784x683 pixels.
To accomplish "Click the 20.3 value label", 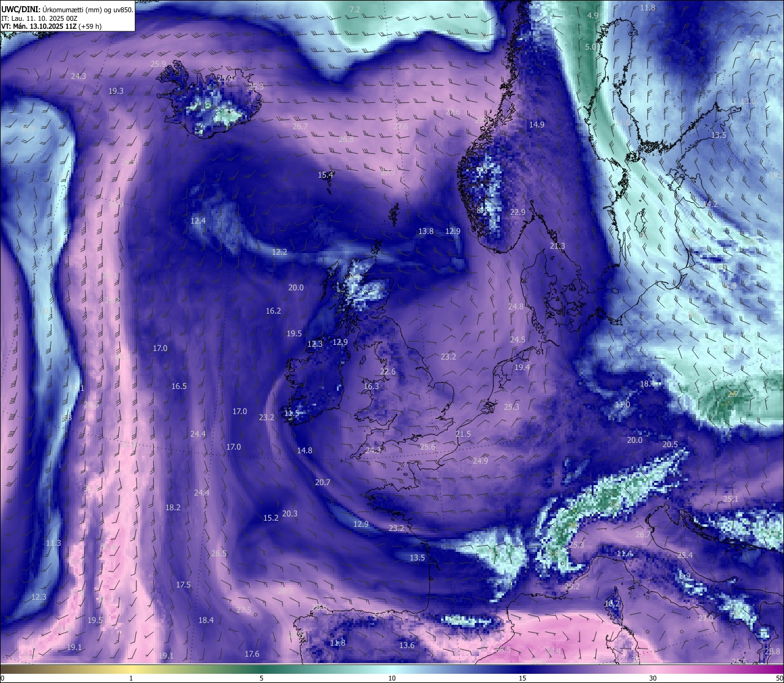I will (290, 513).
